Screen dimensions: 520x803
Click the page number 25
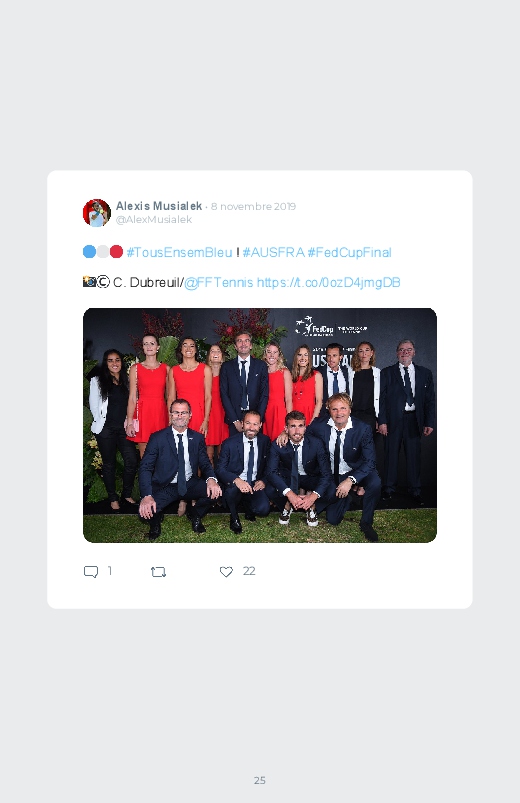[260, 780]
